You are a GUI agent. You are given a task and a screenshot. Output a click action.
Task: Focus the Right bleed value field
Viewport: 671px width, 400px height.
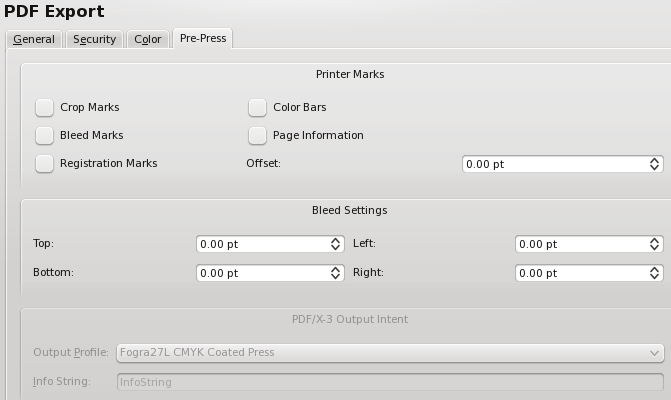(580, 272)
